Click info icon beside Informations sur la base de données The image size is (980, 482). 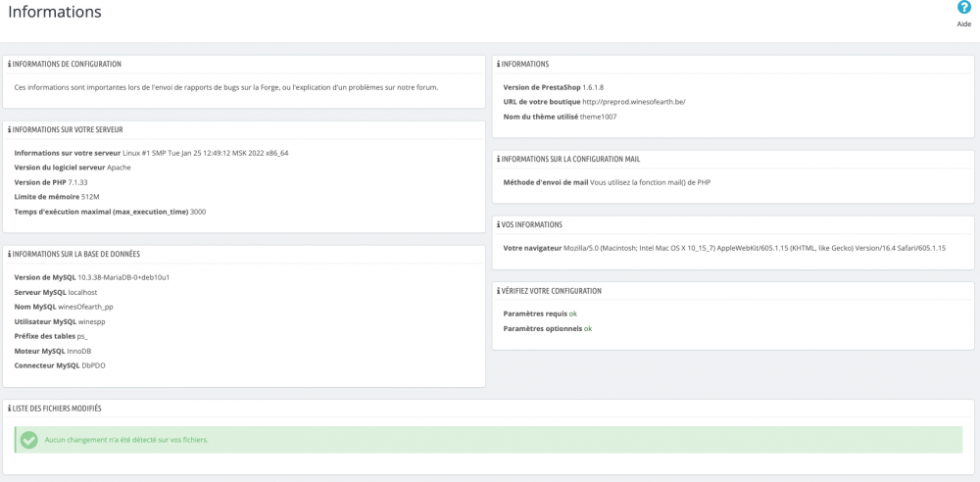tap(10, 255)
